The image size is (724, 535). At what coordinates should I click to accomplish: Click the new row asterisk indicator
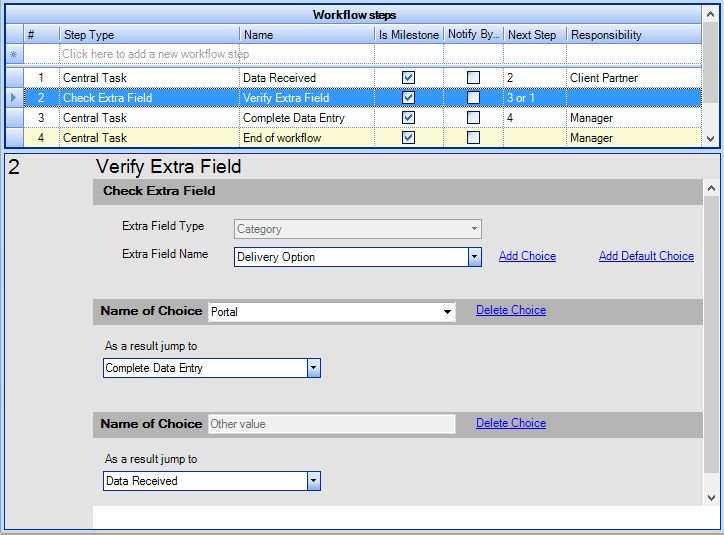pos(14,54)
